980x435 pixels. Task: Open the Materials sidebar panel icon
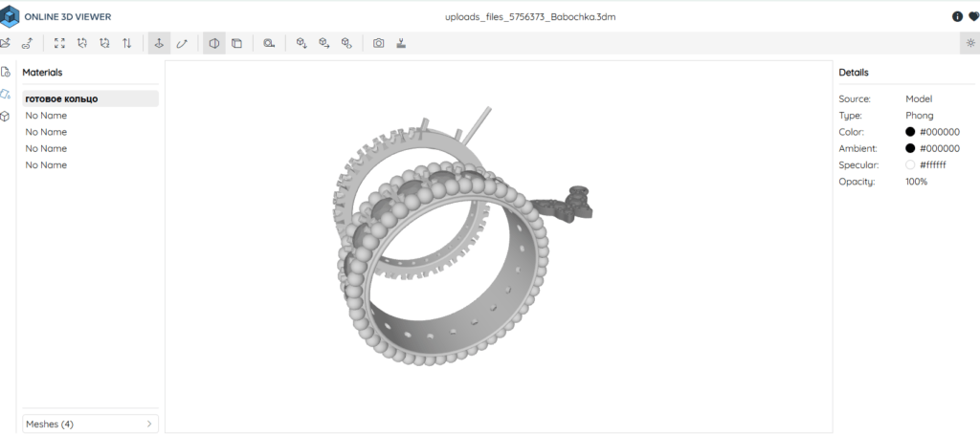(x=5, y=94)
